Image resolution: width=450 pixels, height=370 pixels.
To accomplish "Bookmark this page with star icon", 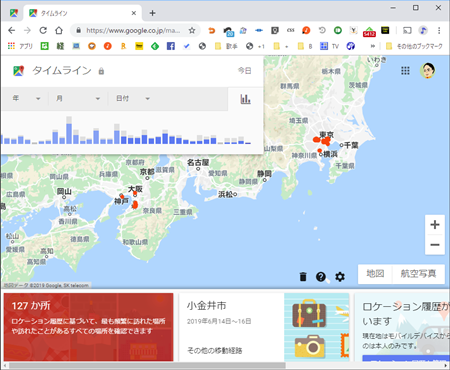I will pos(192,31).
